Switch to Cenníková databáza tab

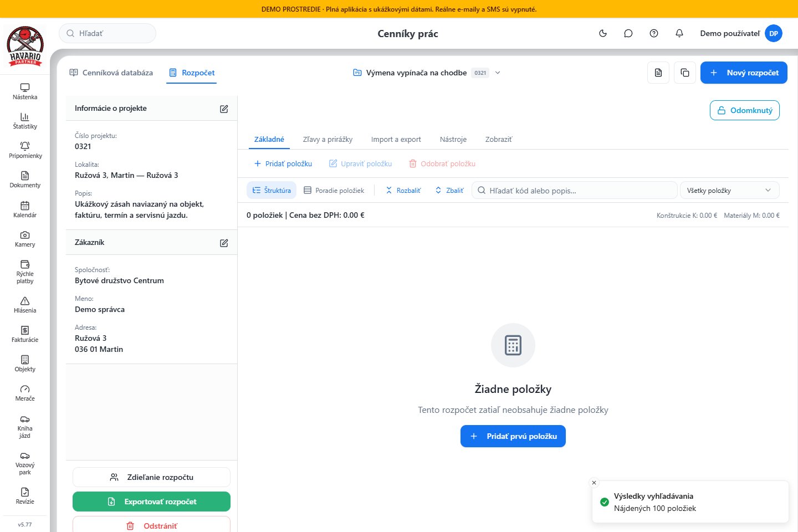click(111, 73)
